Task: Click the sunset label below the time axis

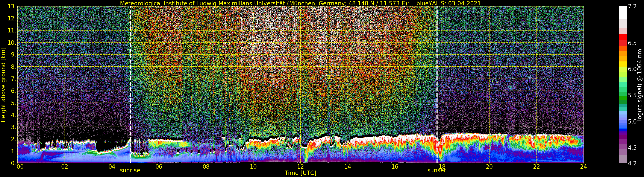Action: click(436, 171)
